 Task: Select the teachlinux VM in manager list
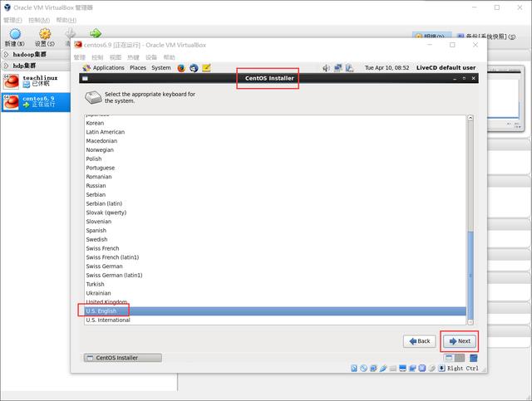35,81
